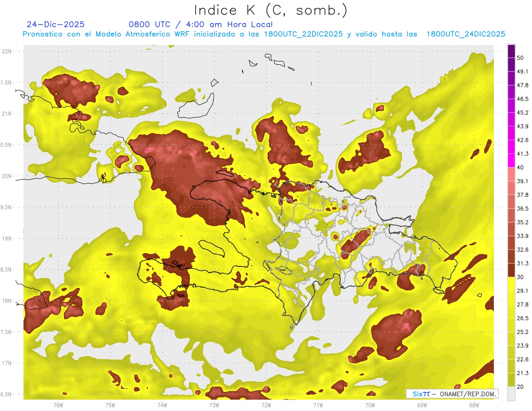Screen dimensions: 532x411
Task: Click the colorbar value '37.8'
Action: coord(523,195)
